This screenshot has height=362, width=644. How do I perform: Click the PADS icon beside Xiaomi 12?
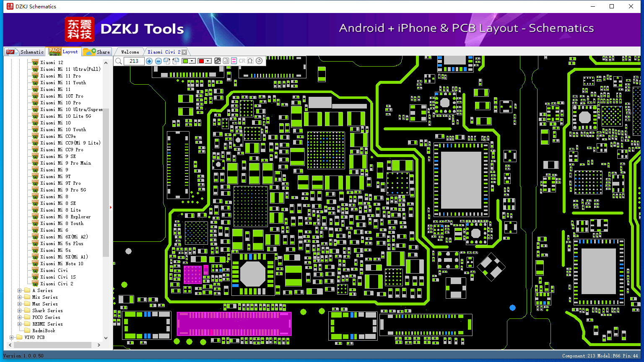pos(35,62)
